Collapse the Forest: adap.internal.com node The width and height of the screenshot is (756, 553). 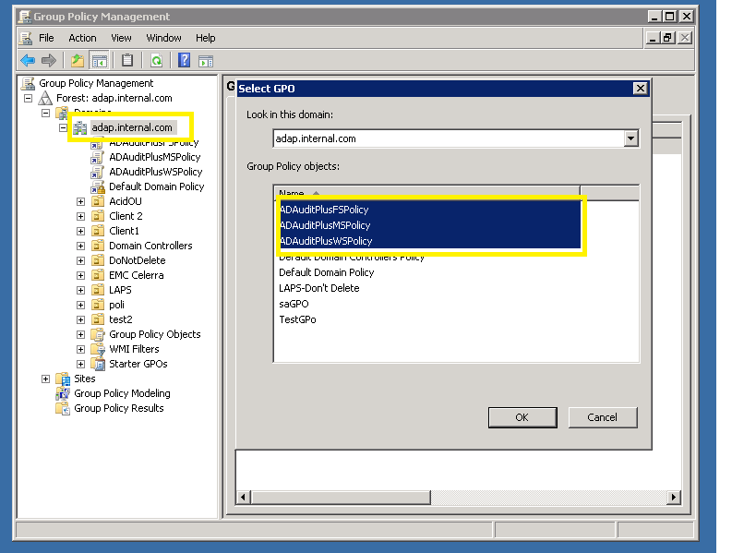click(x=28, y=98)
